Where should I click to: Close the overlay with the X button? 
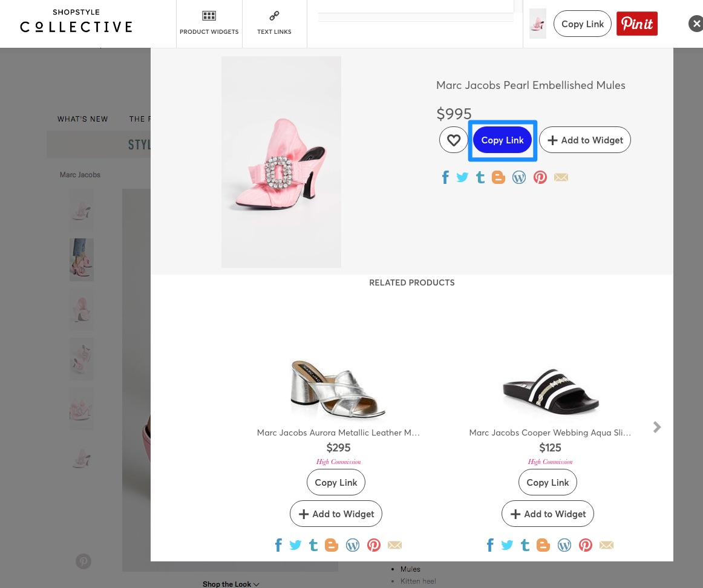[x=696, y=24]
